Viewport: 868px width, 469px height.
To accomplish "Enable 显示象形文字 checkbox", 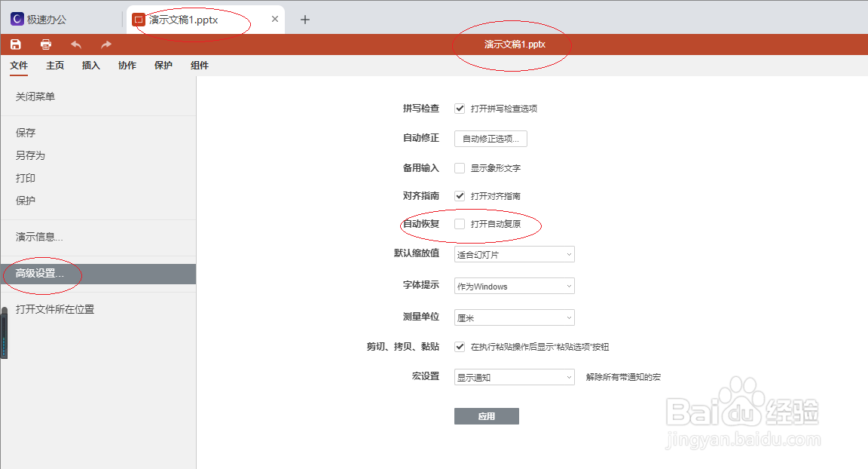I will pos(460,167).
